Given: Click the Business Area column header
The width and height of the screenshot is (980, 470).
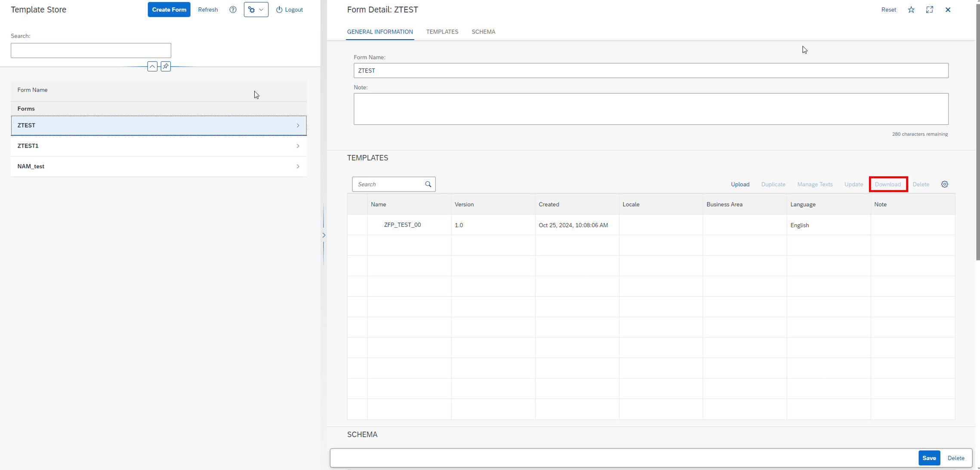Looking at the screenshot, I should click(745, 204).
